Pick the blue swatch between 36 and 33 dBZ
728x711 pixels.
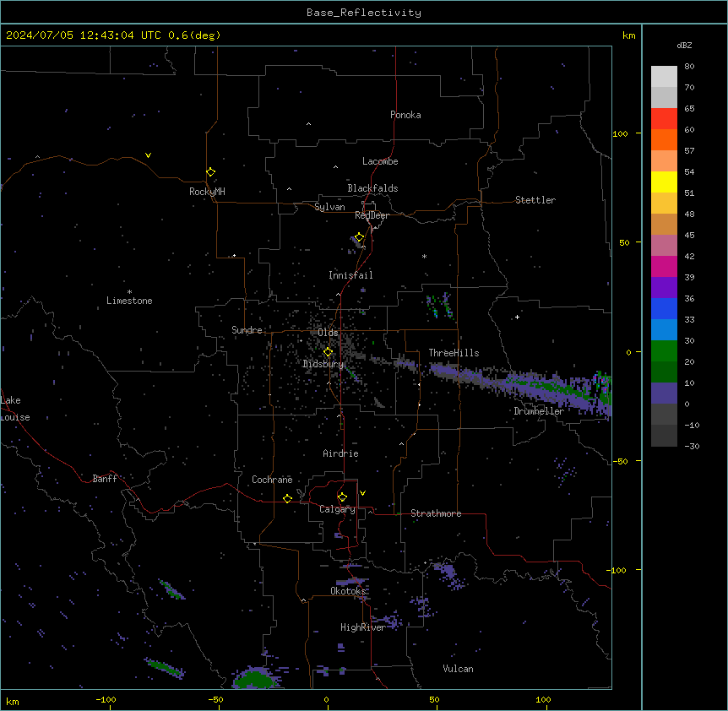point(664,308)
